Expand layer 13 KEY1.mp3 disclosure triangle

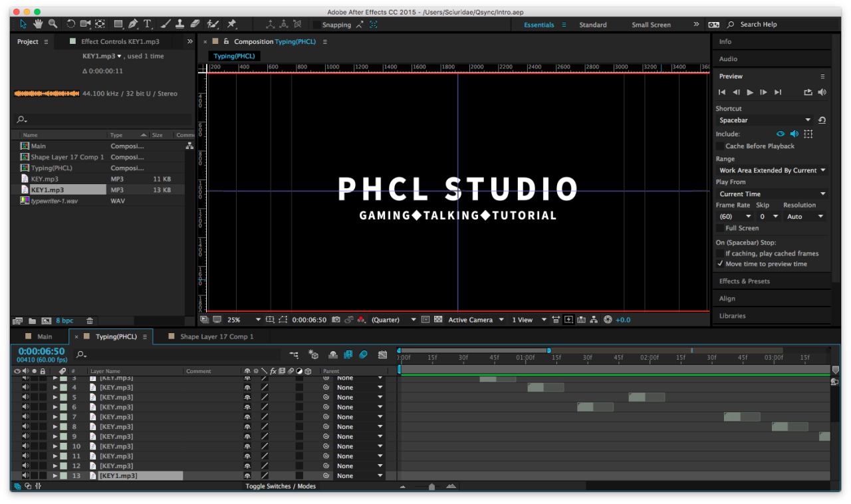pos(56,475)
